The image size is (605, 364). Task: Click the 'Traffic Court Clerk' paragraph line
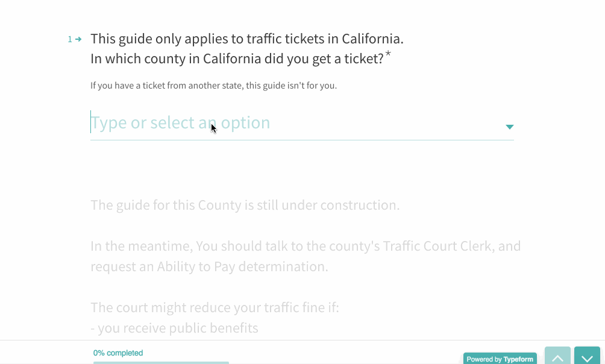tap(305, 246)
